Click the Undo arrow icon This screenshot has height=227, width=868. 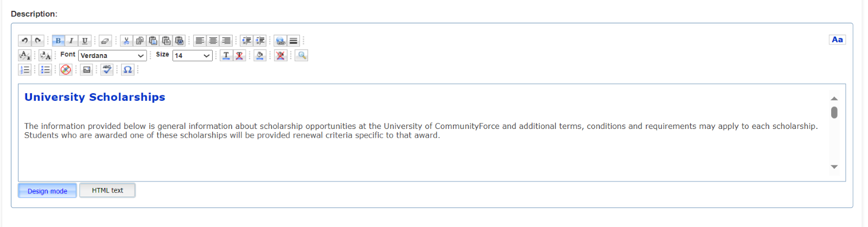24,41
